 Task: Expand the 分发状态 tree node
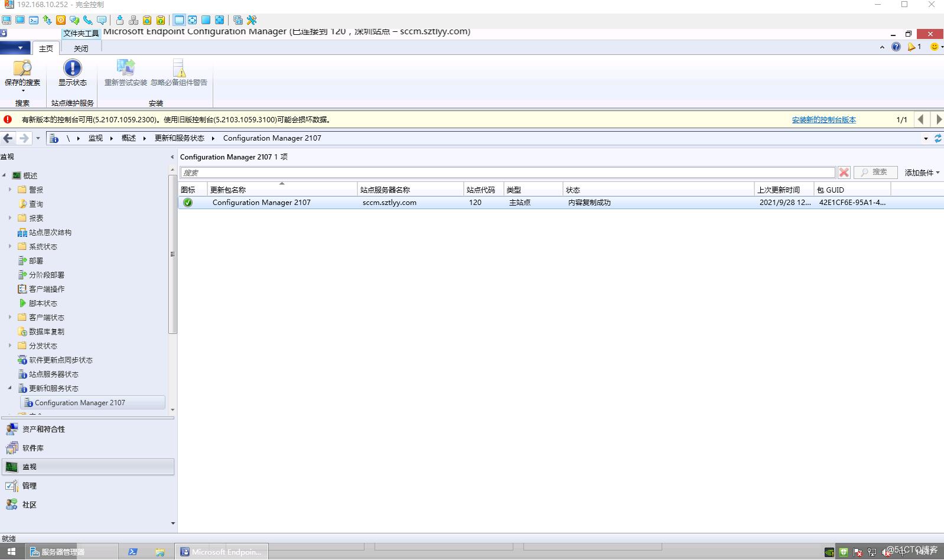pyautogui.click(x=9, y=346)
